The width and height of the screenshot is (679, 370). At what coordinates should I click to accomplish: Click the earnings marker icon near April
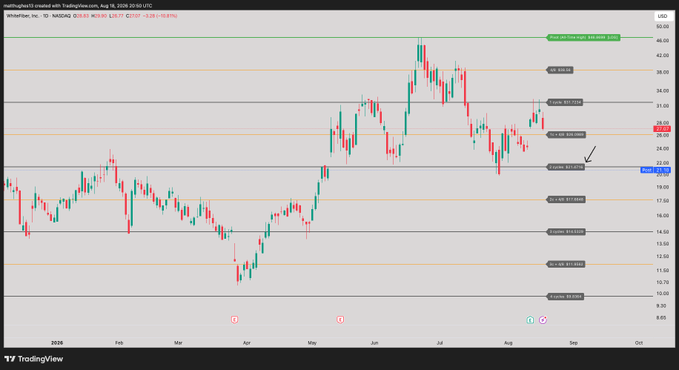[x=234, y=320]
